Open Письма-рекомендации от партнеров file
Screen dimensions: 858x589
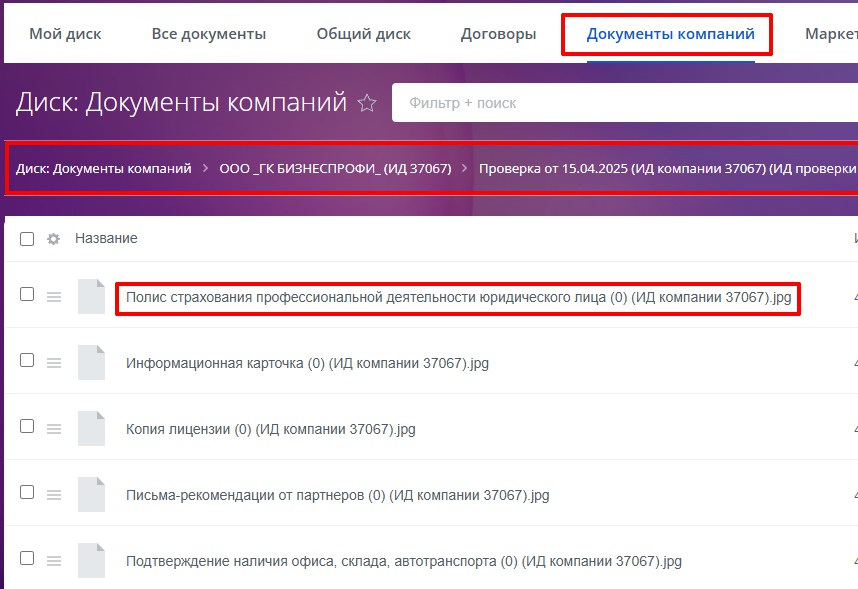coord(338,495)
